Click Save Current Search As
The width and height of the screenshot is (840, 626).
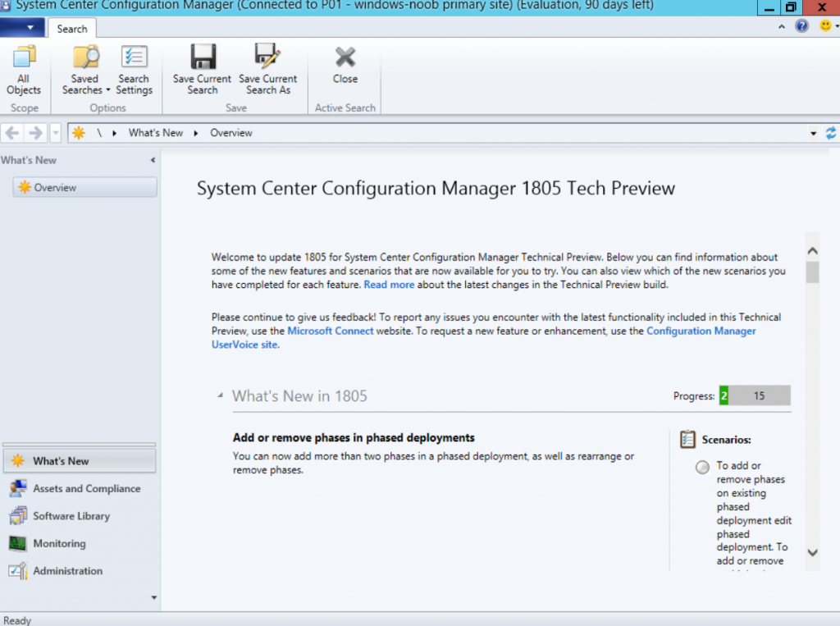tap(268, 71)
